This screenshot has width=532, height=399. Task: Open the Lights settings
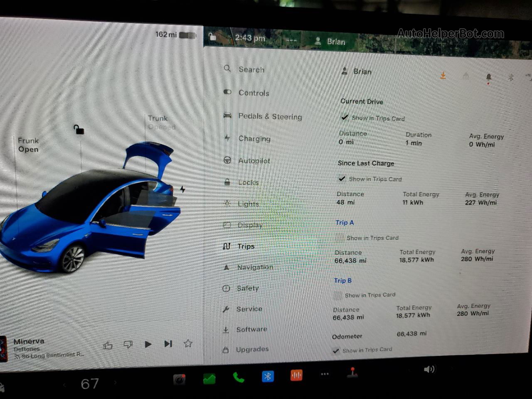241,204
